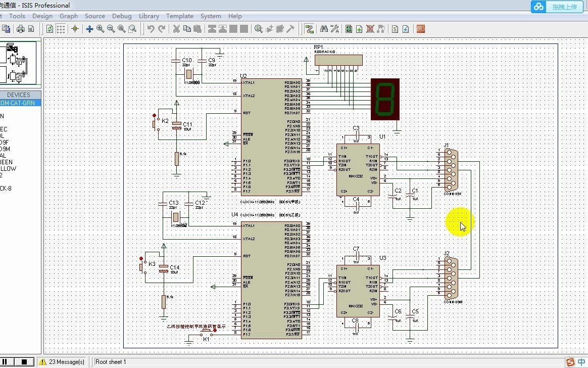Click the redraw display refresh icon
Screen dimensions: 588x368
[x=50, y=29]
